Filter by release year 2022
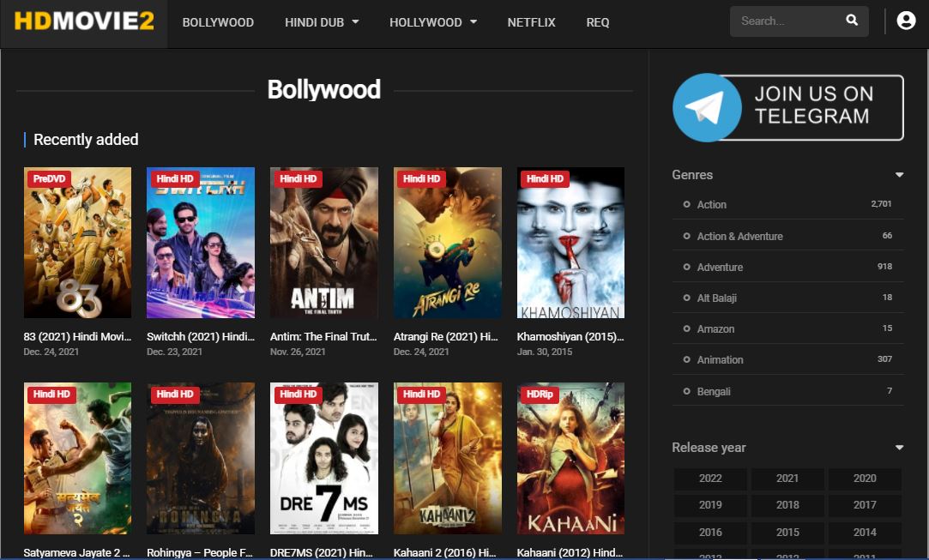The height and width of the screenshot is (560, 929). (709, 479)
